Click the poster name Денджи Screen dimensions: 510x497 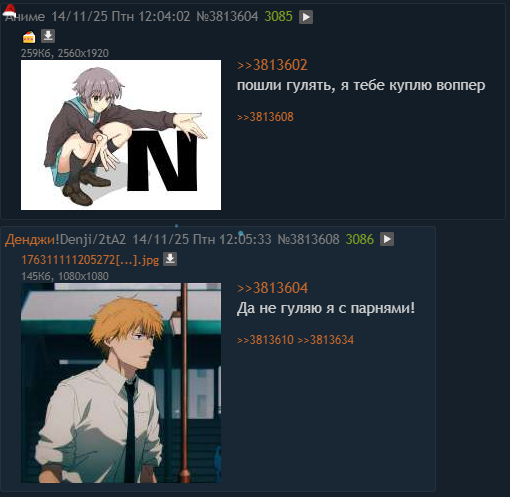(x=30, y=239)
